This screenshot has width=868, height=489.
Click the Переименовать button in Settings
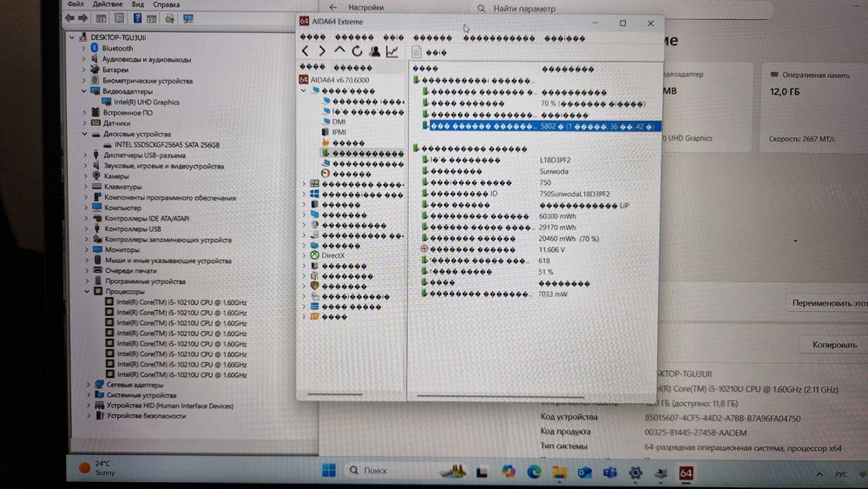pos(828,303)
